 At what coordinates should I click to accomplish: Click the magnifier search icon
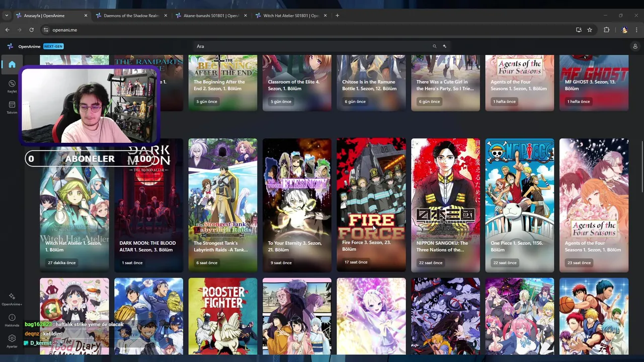click(x=435, y=46)
